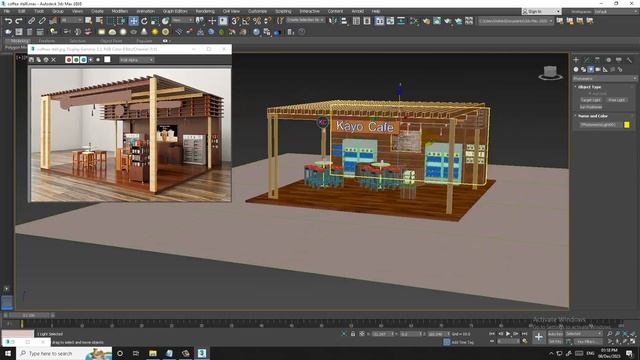Open the Customize menu
The height and width of the screenshot is (360, 640).
pyautogui.click(x=257, y=11)
